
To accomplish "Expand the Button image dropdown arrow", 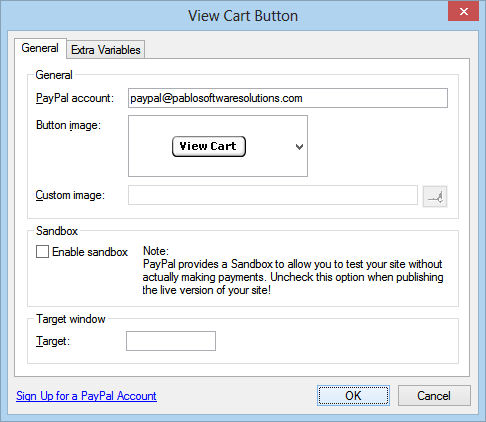I will coord(299,146).
